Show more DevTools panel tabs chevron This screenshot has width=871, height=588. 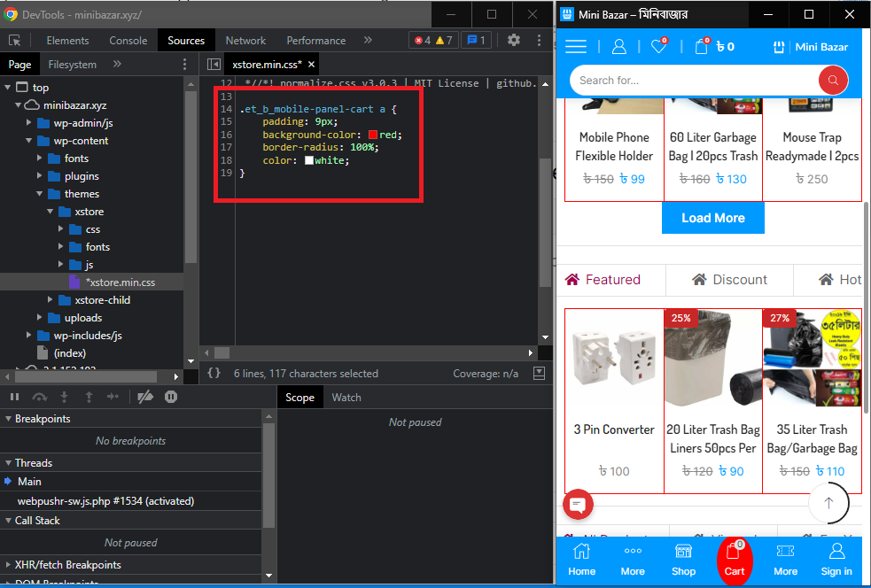point(368,40)
